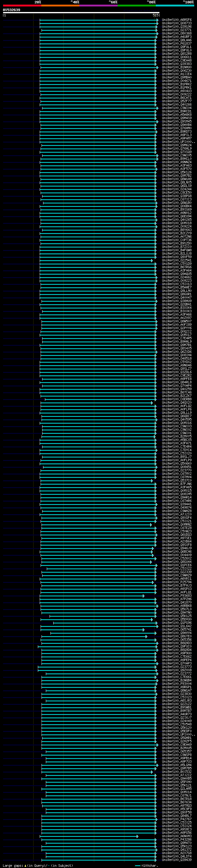Click the query end position label 515
Screen dimensions: 197x868
click(155, 15)
